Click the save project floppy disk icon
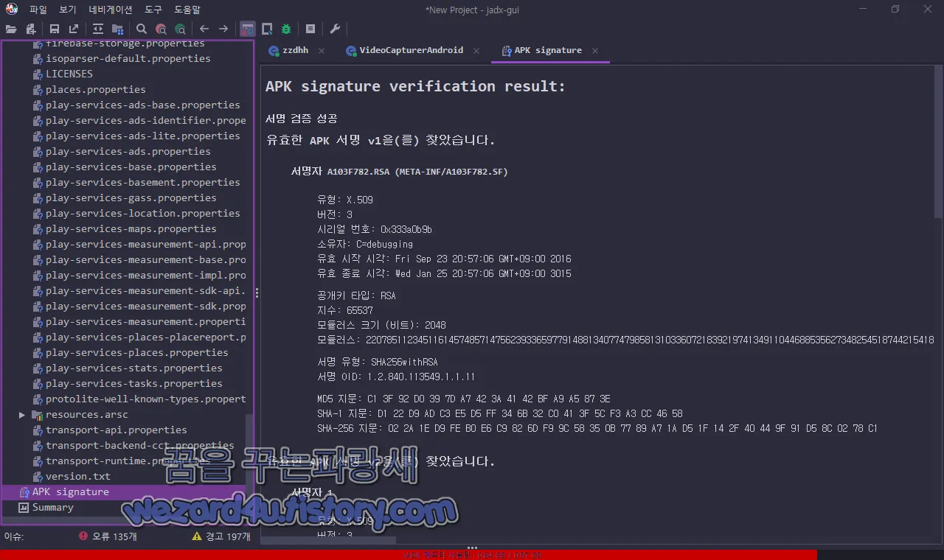 (x=55, y=29)
